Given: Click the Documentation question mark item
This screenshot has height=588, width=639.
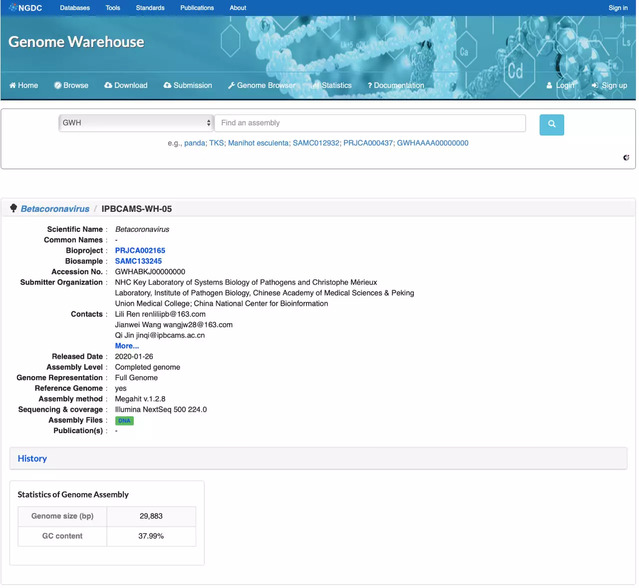Looking at the screenshot, I should click(395, 86).
